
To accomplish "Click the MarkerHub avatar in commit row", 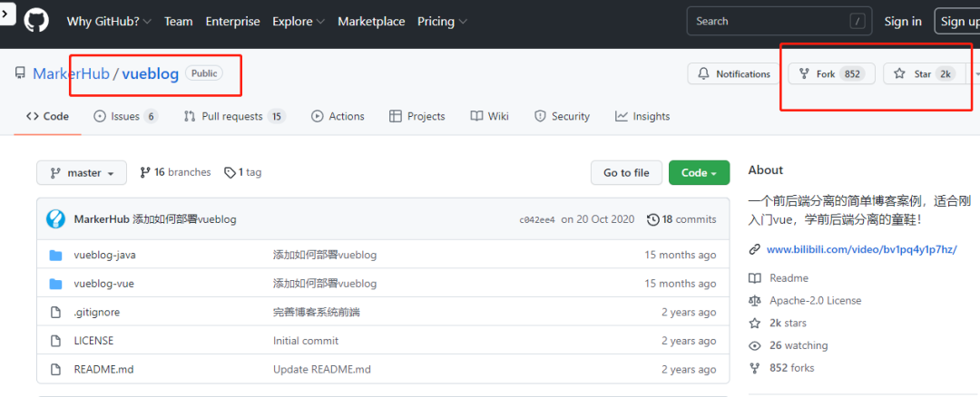I will (x=55, y=219).
